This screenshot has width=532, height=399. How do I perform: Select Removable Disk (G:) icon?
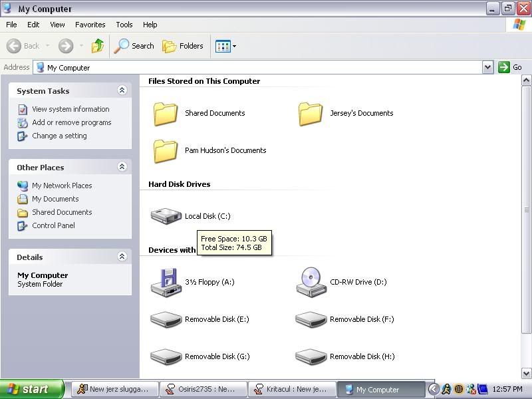(166, 356)
